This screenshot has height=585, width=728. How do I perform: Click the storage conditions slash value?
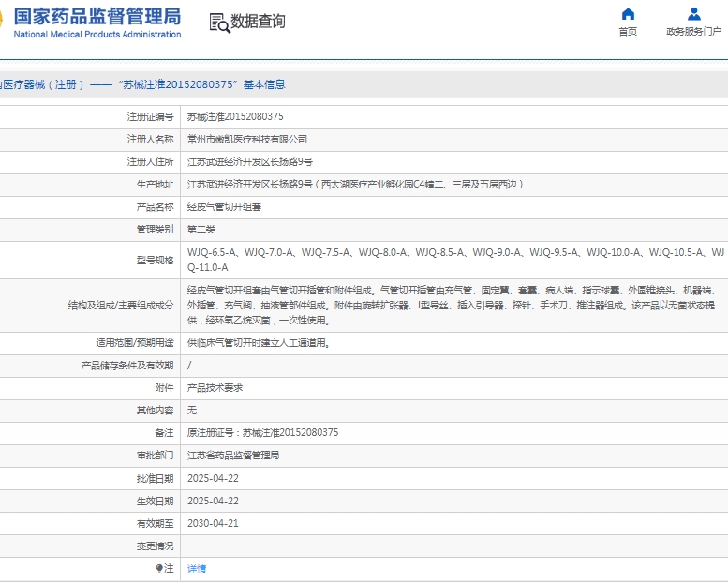point(189,366)
